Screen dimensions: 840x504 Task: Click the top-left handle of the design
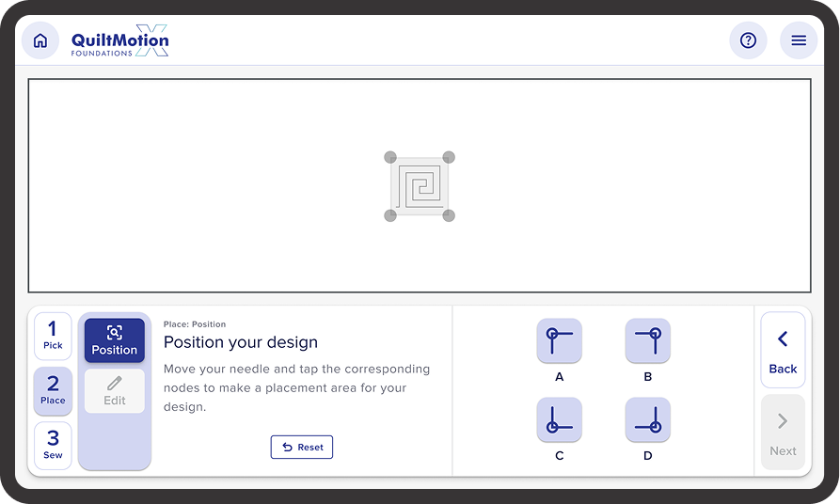[x=390, y=157]
